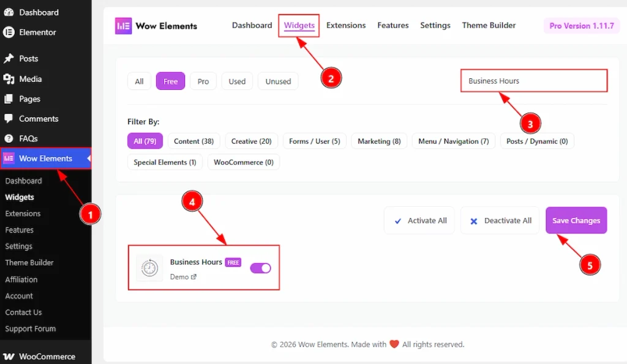
Task: Click the WooCommerce icon in sidebar
Action: click(9, 357)
